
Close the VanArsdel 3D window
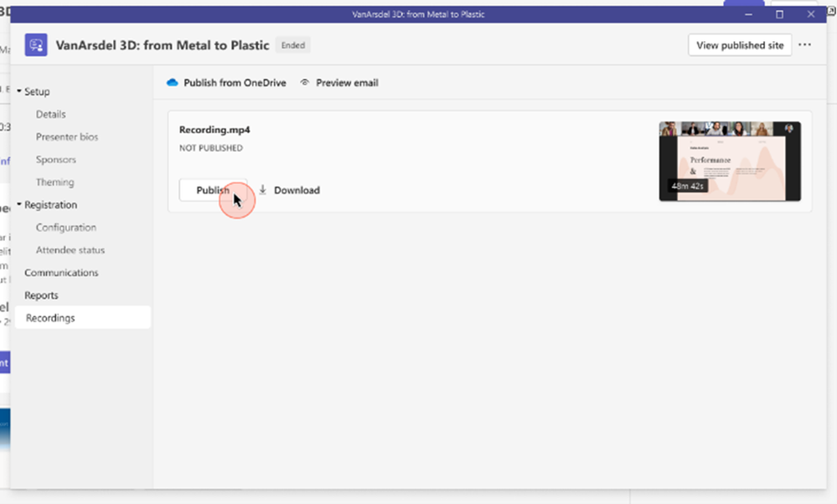(x=811, y=14)
